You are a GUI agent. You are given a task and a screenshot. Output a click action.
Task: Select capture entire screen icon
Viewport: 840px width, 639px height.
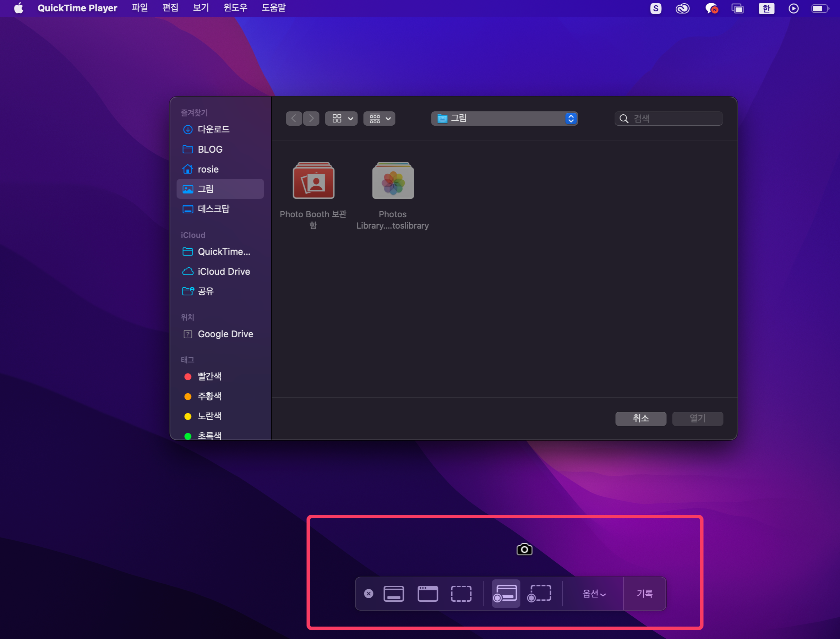393,593
